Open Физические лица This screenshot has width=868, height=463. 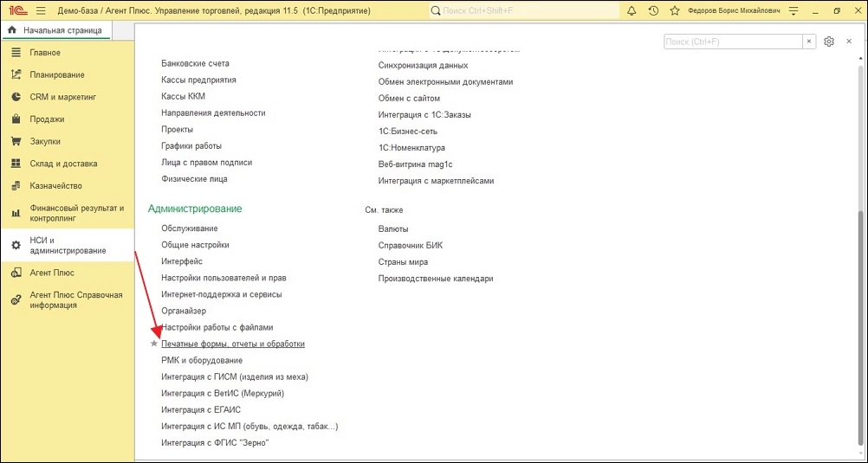(194, 179)
